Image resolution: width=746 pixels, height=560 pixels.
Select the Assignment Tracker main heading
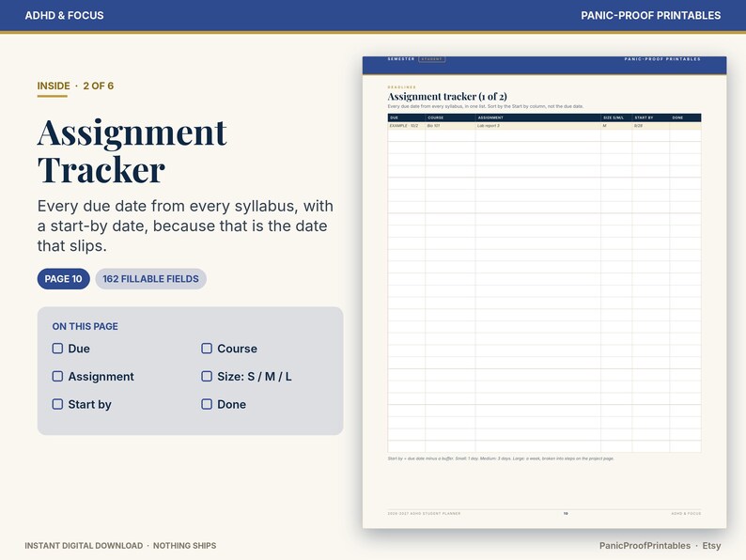point(132,151)
